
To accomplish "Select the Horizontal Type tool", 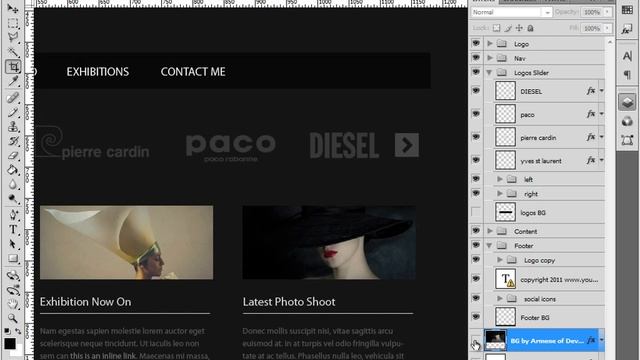I will pyautogui.click(x=13, y=229).
